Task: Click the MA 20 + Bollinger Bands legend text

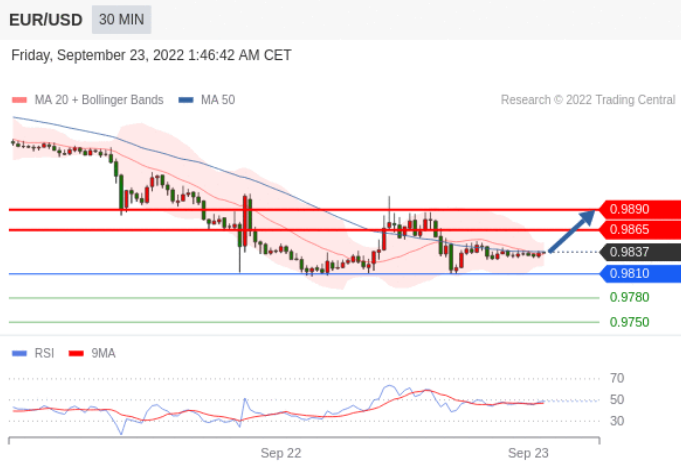Action: pyautogui.click(x=99, y=100)
